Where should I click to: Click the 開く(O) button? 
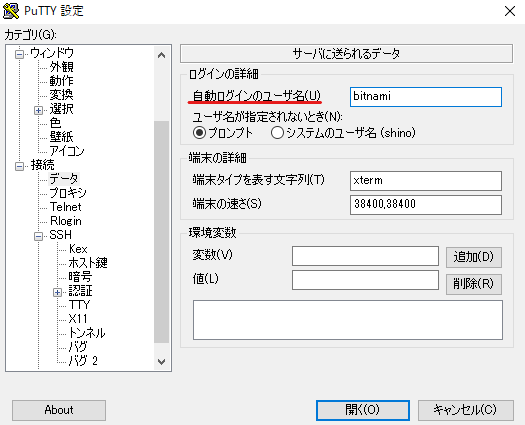pyautogui.click(x=363, y=410)
